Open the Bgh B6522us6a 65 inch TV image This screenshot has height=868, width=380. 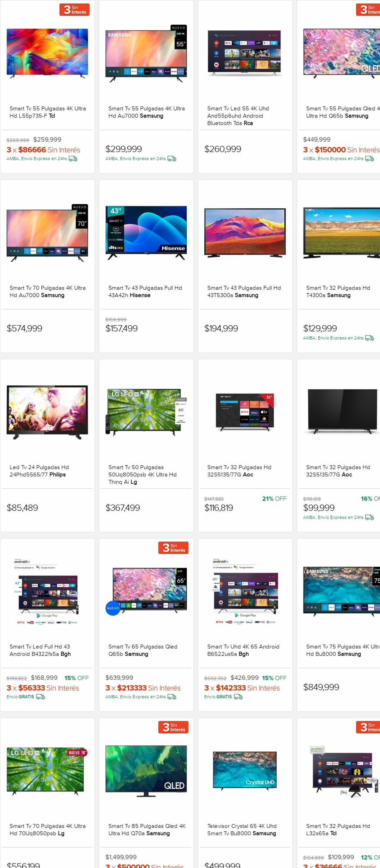[245, 591]
